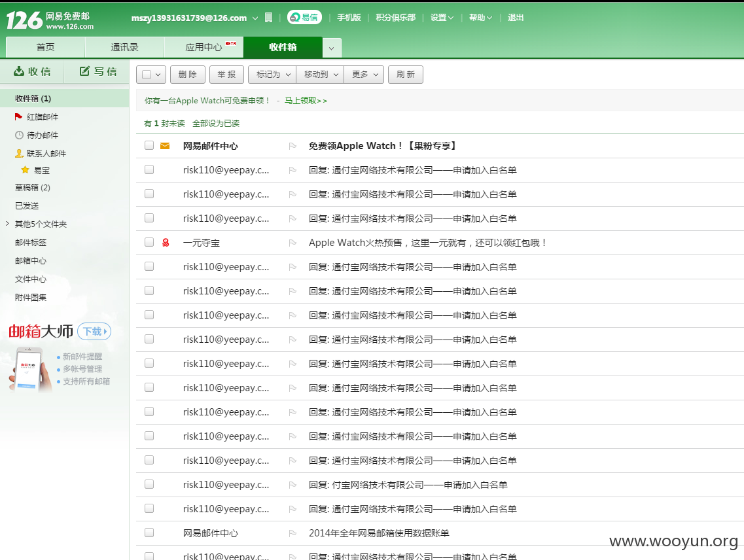Click the mobile phone icon beside the email address

coord(268,18)
